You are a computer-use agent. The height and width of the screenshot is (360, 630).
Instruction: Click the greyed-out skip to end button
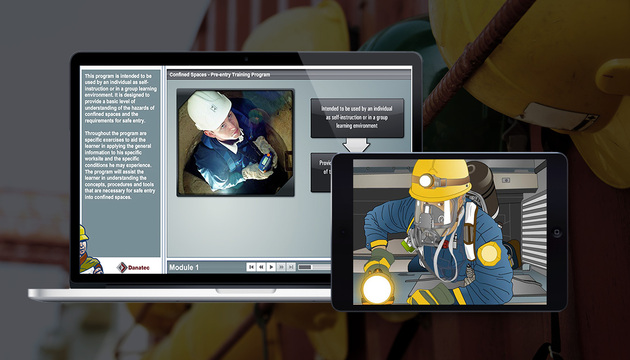[x=291, y=267]
